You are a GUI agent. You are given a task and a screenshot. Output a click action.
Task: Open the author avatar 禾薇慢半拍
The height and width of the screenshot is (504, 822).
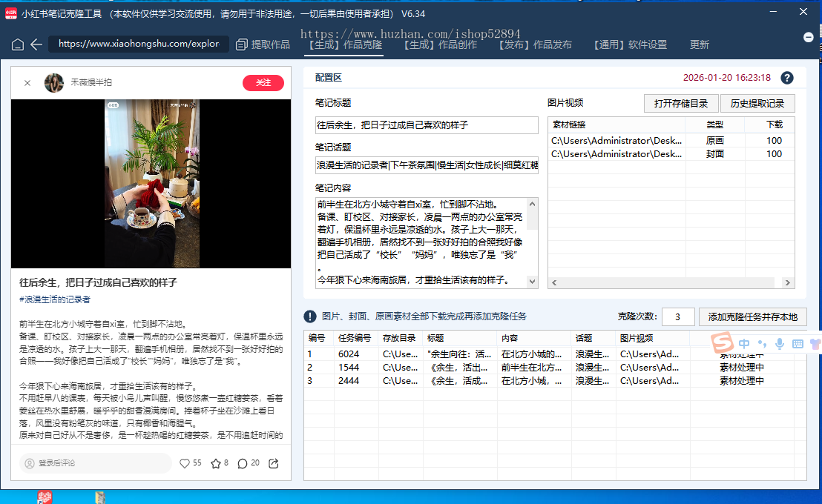pyautogui.click(x=54, y=83)
